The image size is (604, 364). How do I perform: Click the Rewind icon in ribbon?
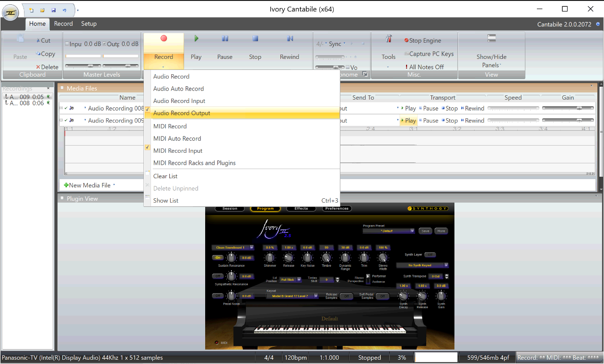click(x=290, y=38)
